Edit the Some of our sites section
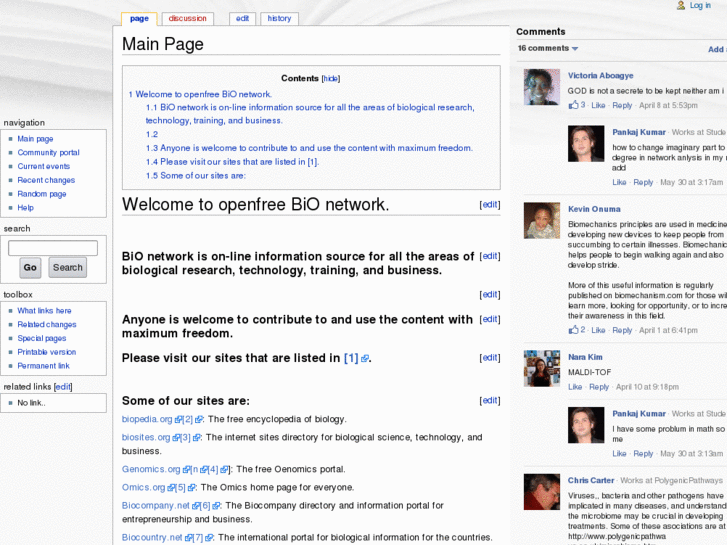The width and height of the screenshot is (727, 545). point(490,401)
